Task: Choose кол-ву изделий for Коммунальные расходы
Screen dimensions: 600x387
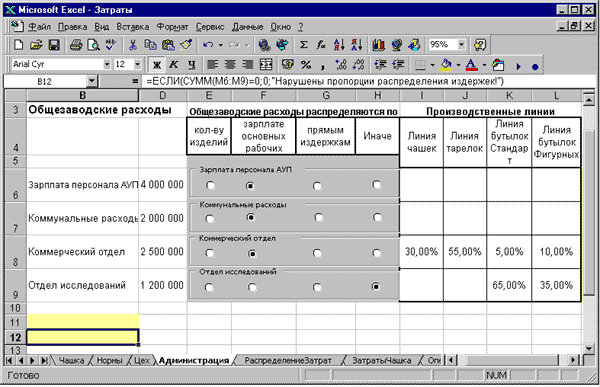Action: coord(209,219)
